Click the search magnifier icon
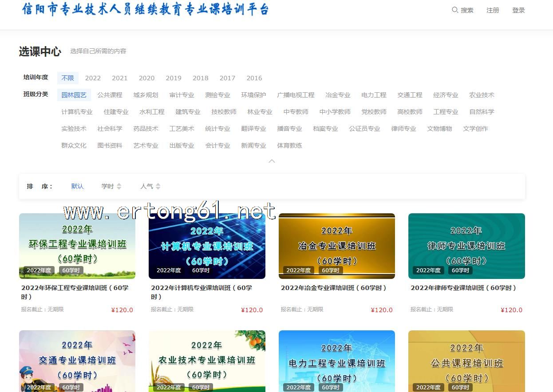The image size is (553, 392). click(x=455, y=10)
